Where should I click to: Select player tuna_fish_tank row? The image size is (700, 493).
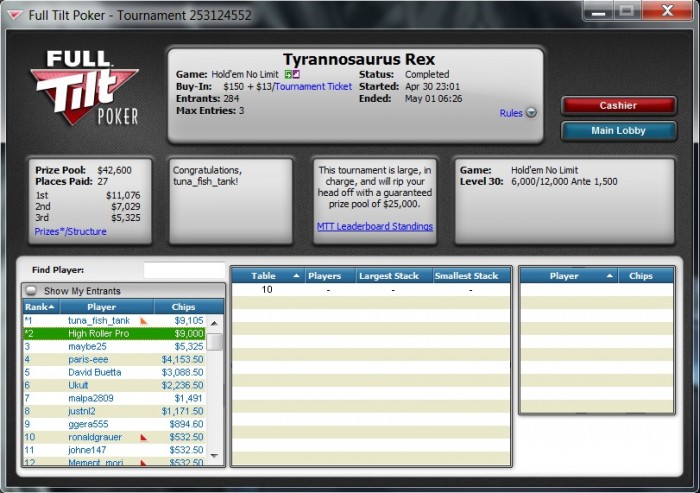point(114,321)
